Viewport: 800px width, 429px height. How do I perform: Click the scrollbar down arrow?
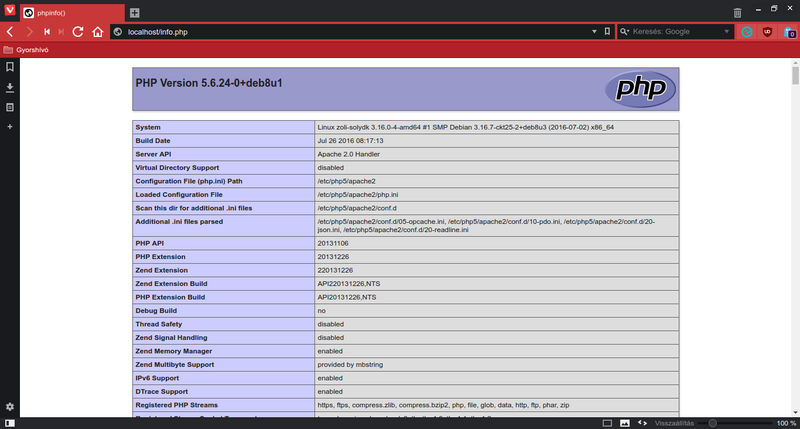(x=795, y=413)
